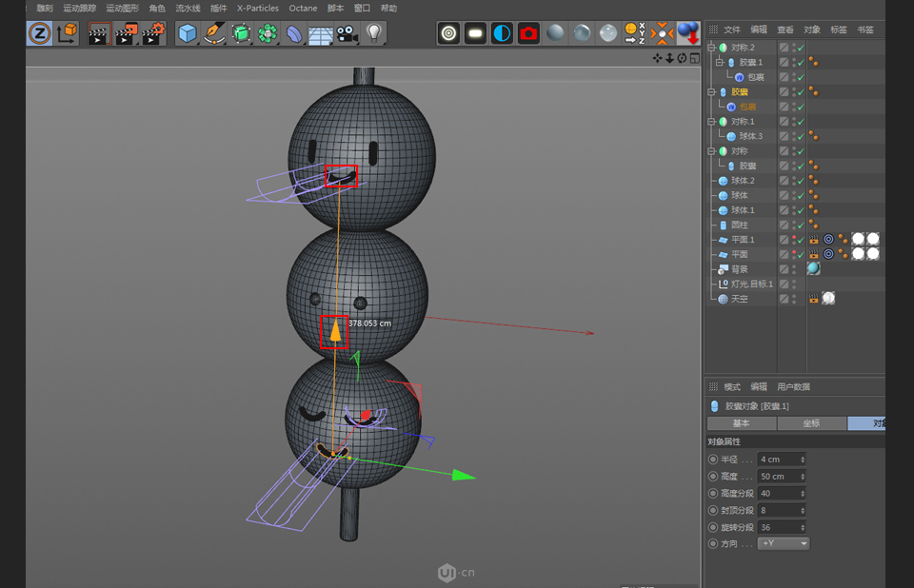914x588 pixels.
Task: Toggle the green enable checkmark for 球体.3
Action: tap(800, 135)
